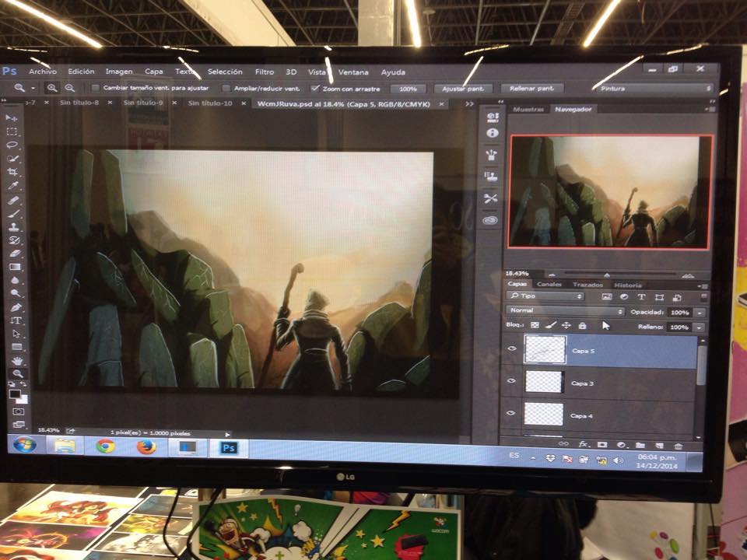This screenshot has height=560, width=747.
Task: Click the layer styles fx icon
Action: point(583,444)
